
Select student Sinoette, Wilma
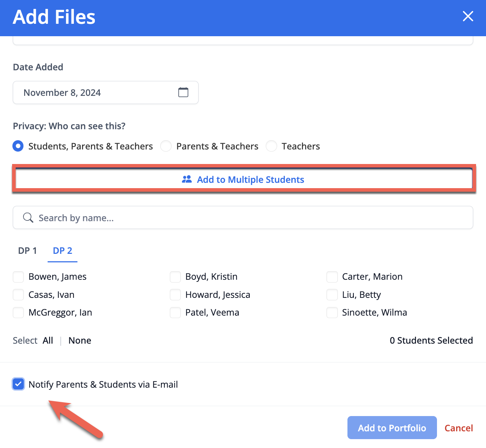[x=332, y=313]
